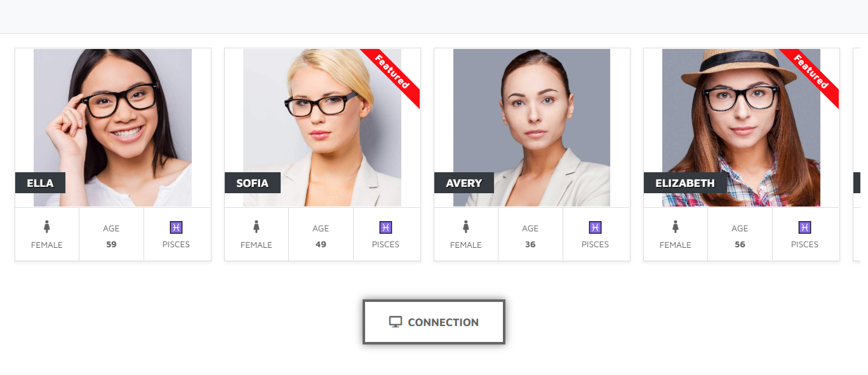The width and height of the screenshot is (868, 375).
Task: Click the ELIZABETH name label
Action: point(685,183)
